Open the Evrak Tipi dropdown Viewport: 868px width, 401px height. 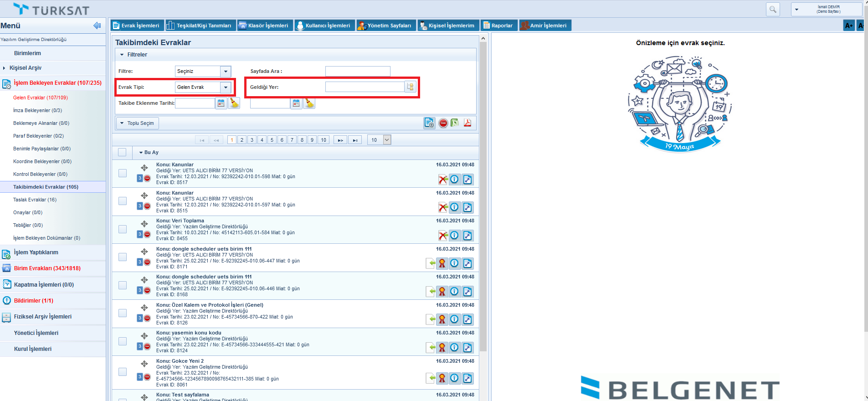point(226,87)
